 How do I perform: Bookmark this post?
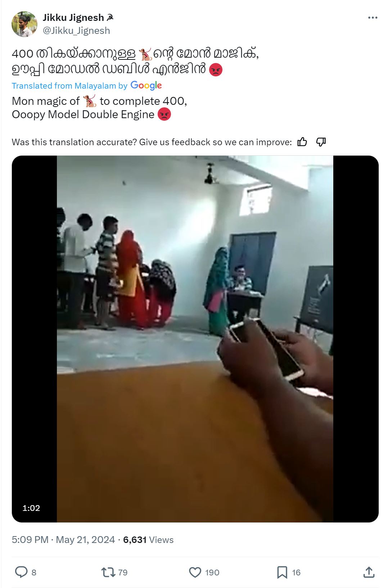[x=282, y=572]
